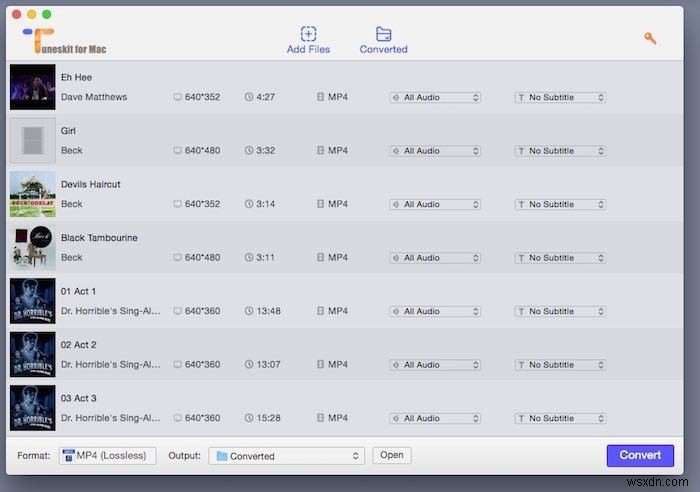
Task: Click the title text Eh Hee
Action: click(76, 77)
